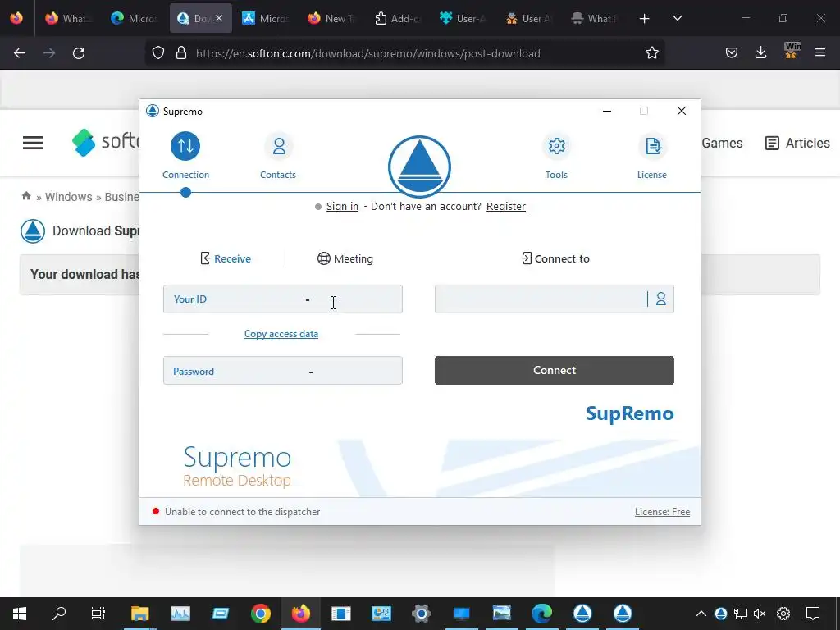Open the License section in Supremo

click(x=652, y=155)
